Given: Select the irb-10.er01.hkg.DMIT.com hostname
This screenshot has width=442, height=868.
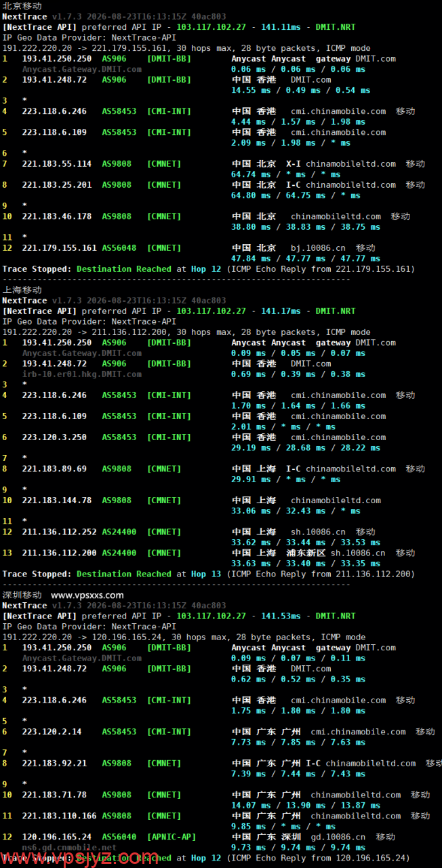Looking at the screenshot, I should point(82,374).
